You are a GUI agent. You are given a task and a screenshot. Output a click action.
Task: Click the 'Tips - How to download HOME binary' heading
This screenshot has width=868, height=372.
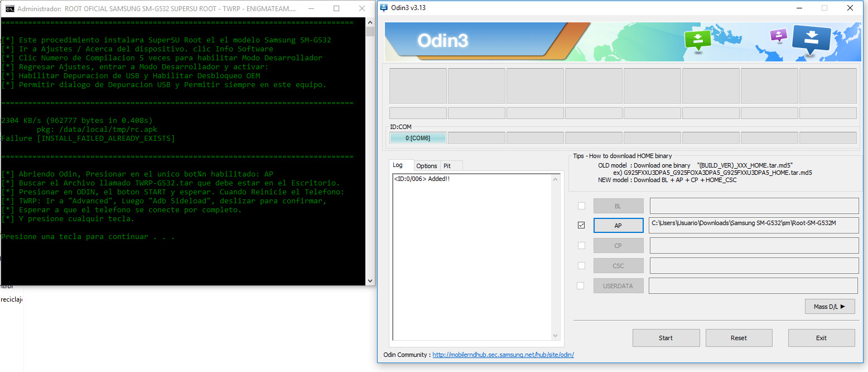623,156
